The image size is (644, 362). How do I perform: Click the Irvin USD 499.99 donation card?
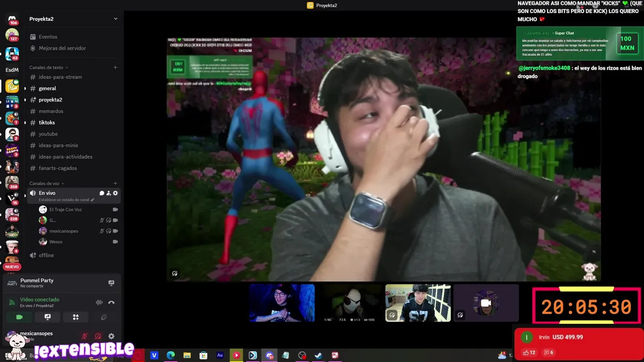[579, 344]
